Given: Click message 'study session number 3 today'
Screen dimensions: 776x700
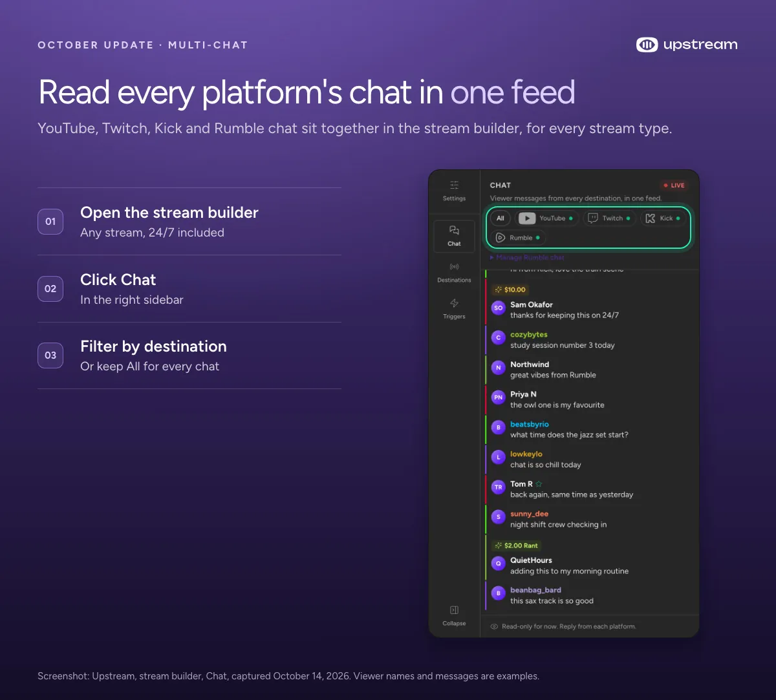Looking at the screenshot, I should tap(563, 345).
